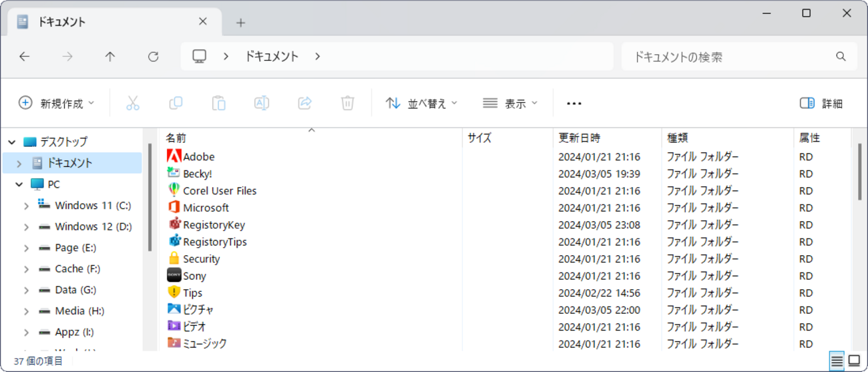Click the PC monitor icon in address bar
The height and width of the screenshot is (372, 868).
click(x=199, y=57)
